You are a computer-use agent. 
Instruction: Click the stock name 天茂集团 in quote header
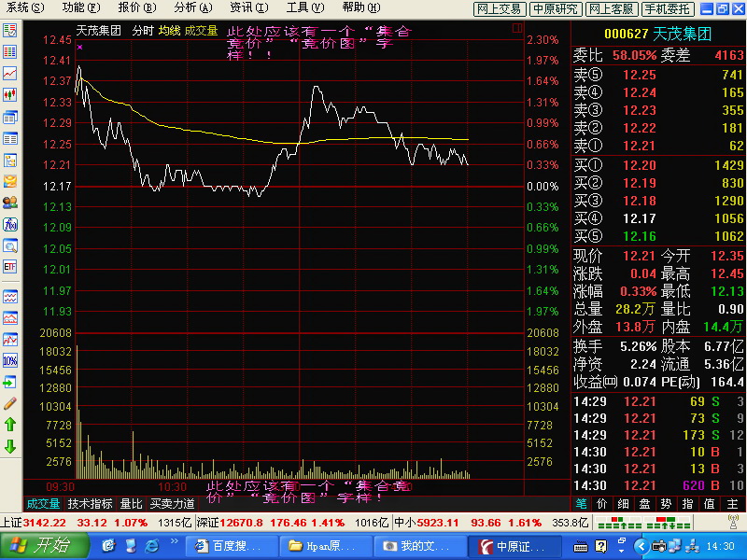(x=682, y=34)
